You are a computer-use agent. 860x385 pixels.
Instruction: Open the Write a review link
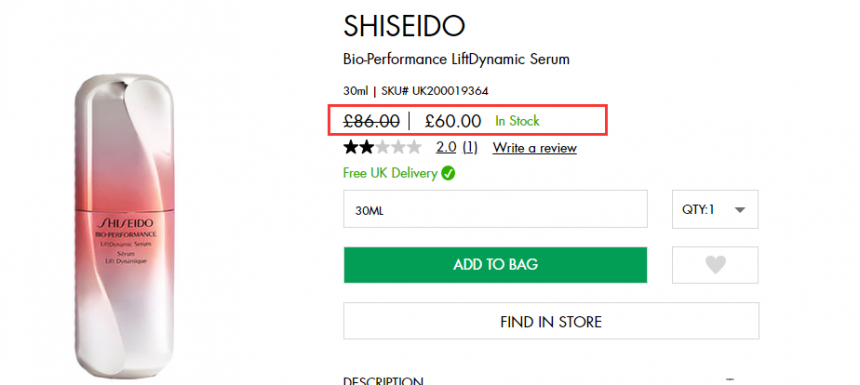coord(535,148)
